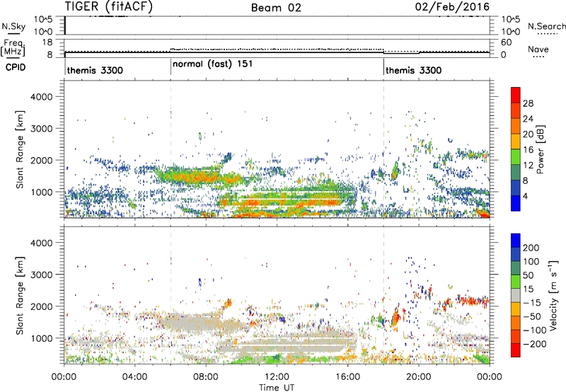Click the N.Search legend label

[546, 26]
